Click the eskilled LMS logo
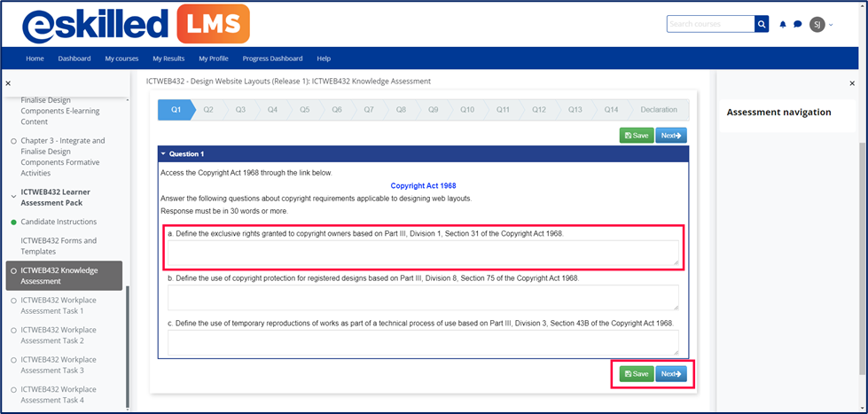The width and height of the screenshot is (868, 414). [136, 24]
